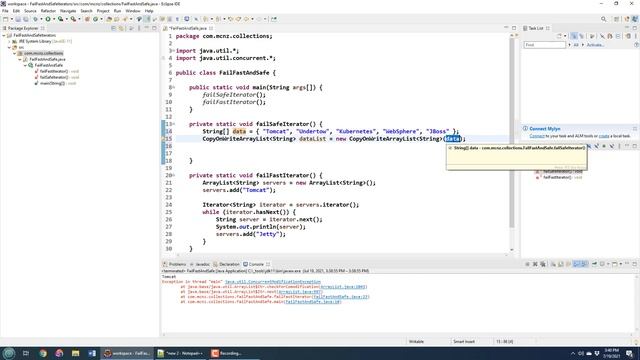The width and height of the screenshot is (640, 360).
Task: Click the Connect Mylyn info icon
Action: click(x=525, y=128)
